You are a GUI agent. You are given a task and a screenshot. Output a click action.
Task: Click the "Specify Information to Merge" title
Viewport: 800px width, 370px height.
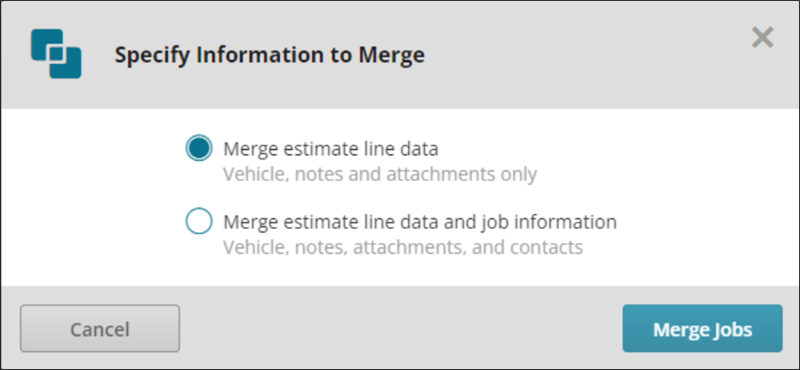pyautogui.click(x=269, y=55)
